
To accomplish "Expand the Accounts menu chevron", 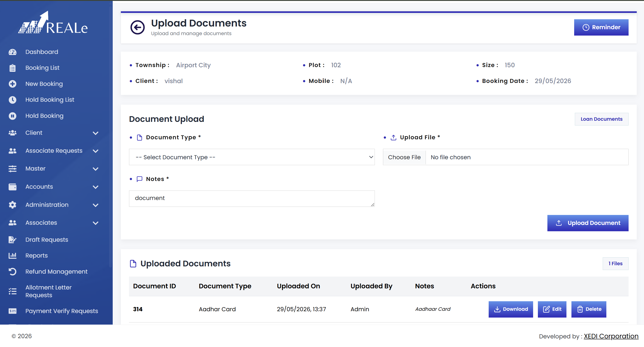I will click(x=95, y=187).
